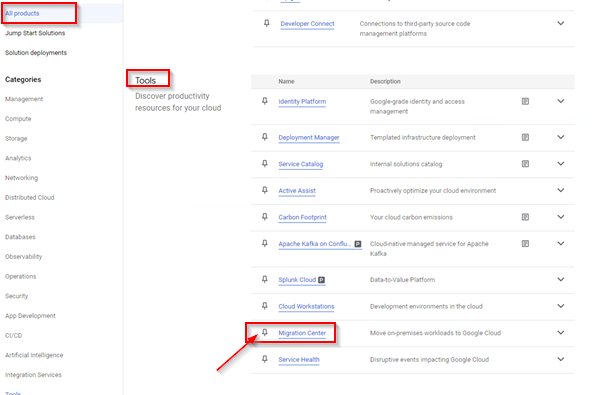
Task: Open Jump Start Solutions
Action: point(35,33)
